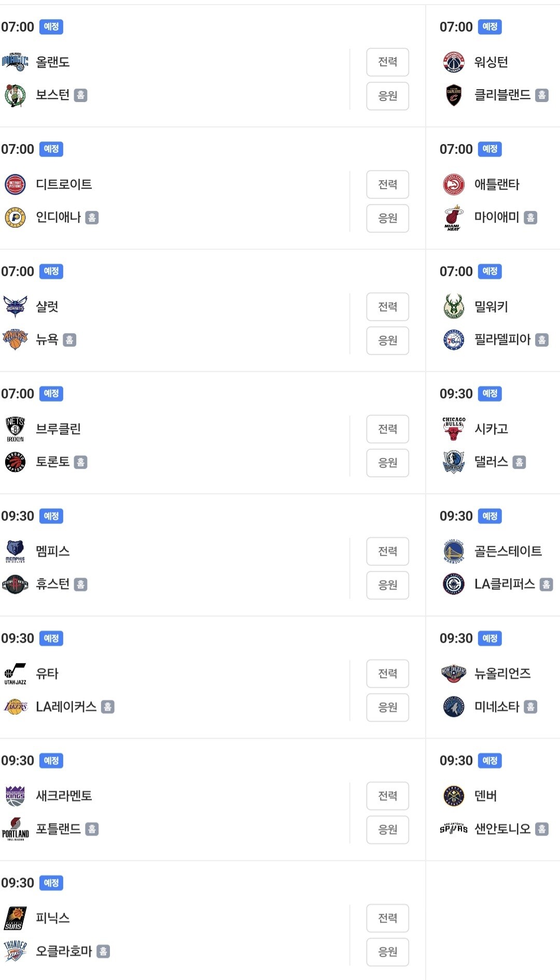The image size is (560, 980).
Task: Click the 샌안토니오 team name
Action: pyautogui.click(x=502, y=829)
